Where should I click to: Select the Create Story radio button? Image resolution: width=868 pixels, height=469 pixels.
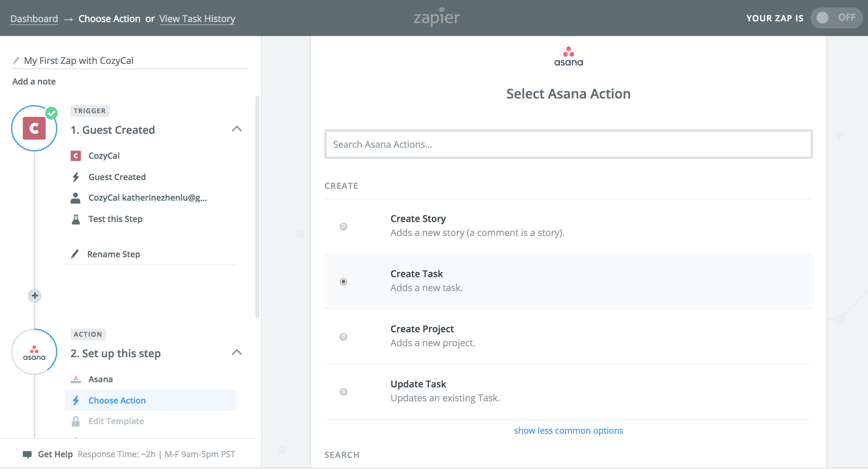click(344, 226)
